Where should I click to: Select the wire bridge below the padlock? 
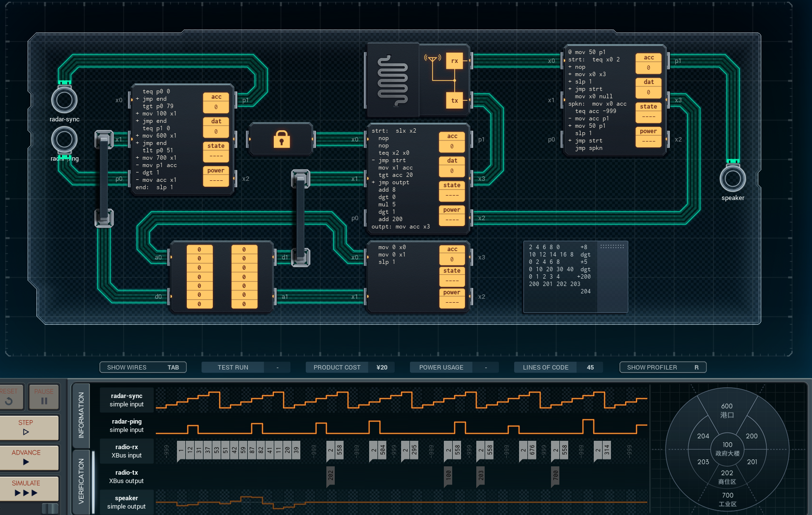300,218
